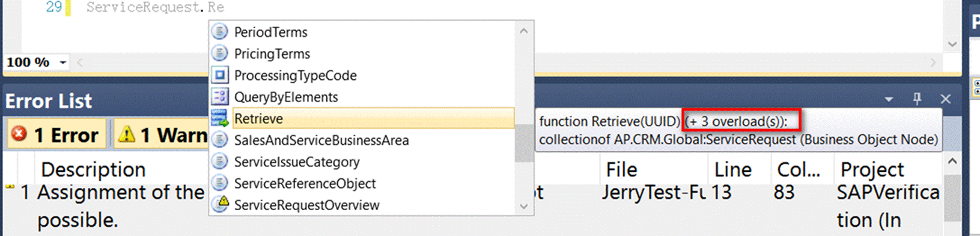Image resolution: width=980 pixels, height=236 pixels.
Task: Choose the PricingTerms icon entry
Action: point(220,53)
